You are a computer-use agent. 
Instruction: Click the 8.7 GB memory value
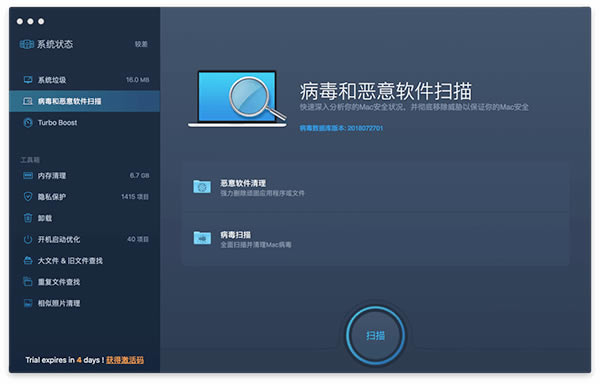coord(139,176)
